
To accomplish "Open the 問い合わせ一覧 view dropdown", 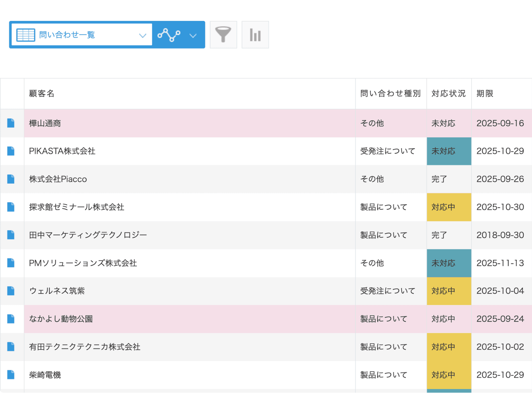I will (82, 35).
